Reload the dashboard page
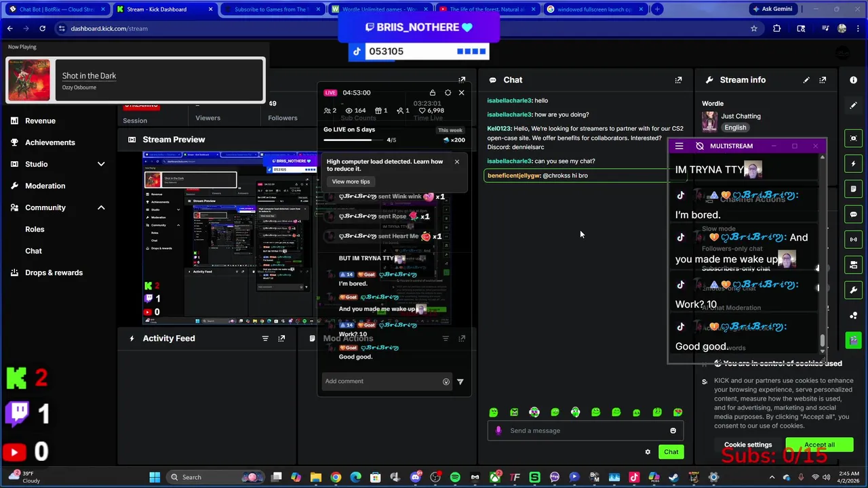This screenshot has height=488, width=868. point(42,28)
